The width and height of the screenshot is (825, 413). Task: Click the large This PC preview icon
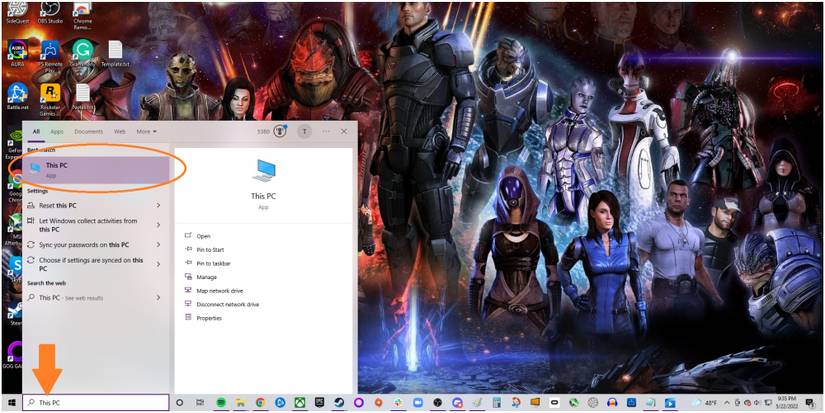tap(263, 171)
